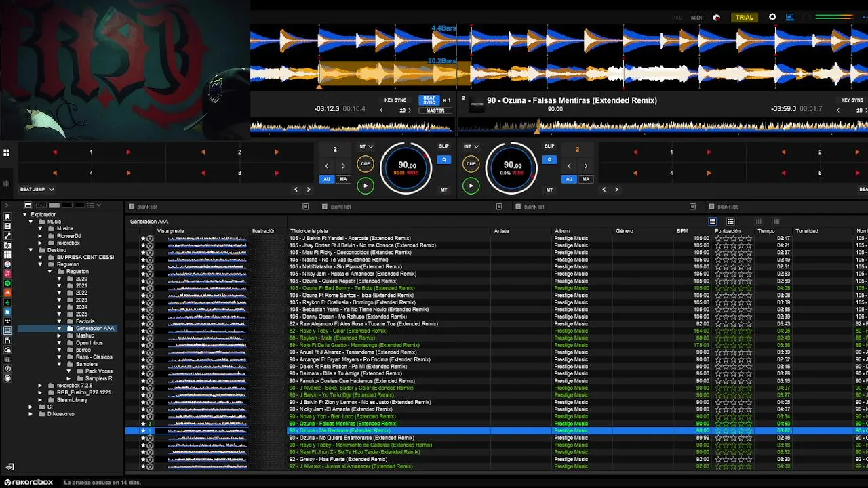
Task: Sort by Artista column header
Action: click(502, 231)
